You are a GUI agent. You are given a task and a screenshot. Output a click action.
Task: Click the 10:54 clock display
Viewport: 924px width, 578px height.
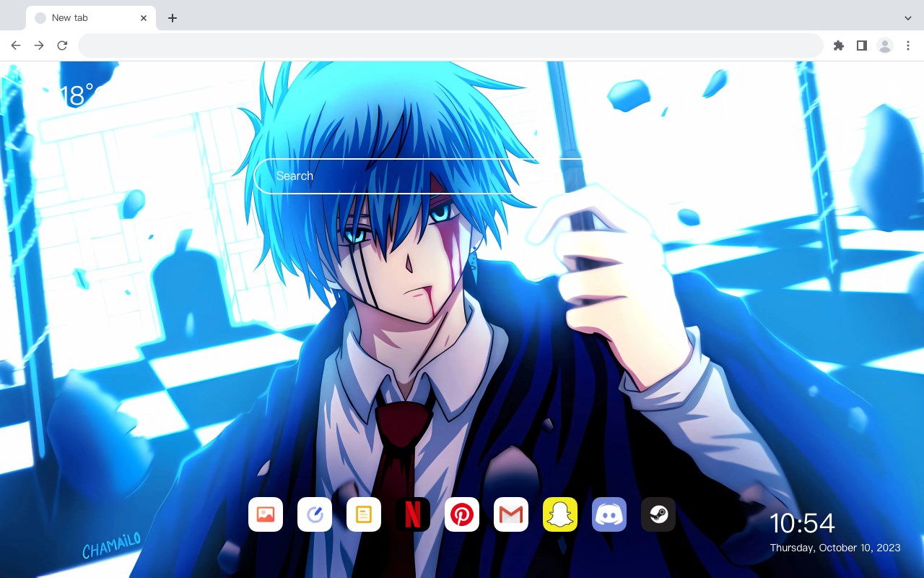pos(802,523)
